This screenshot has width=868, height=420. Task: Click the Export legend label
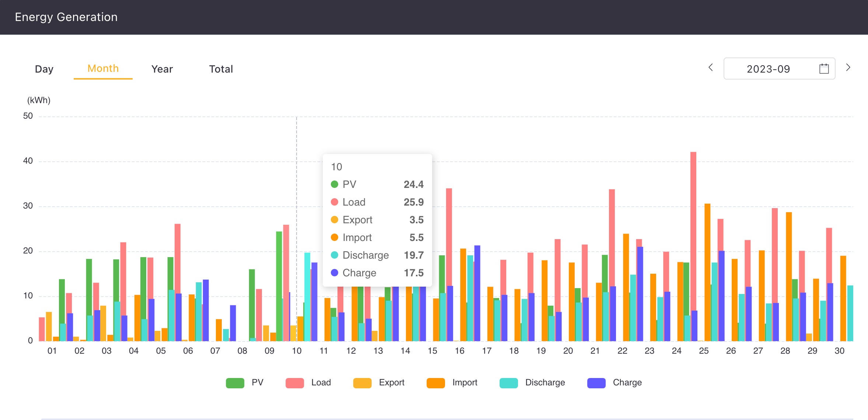click(392, 382)
